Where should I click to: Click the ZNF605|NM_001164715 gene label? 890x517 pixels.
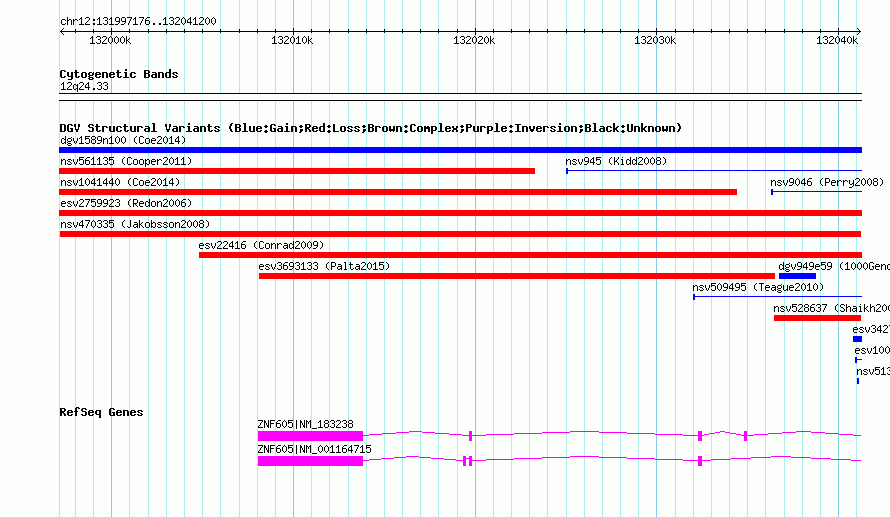[314, 449]
